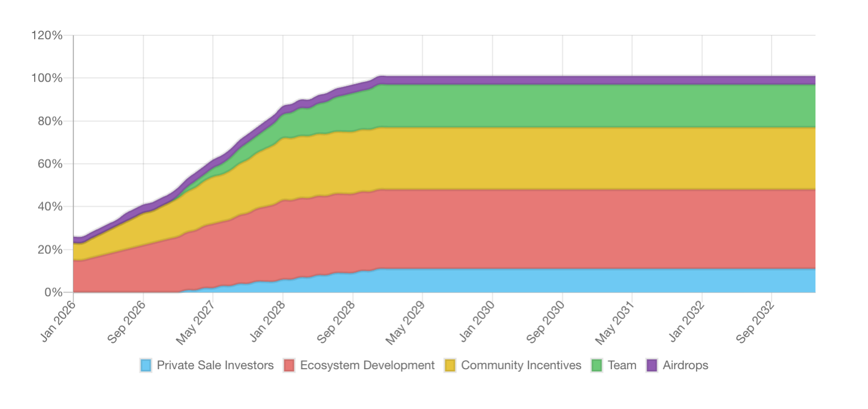Toggle the Private Sale Investors legend label
This screenshot has width=868, height=409.
tap(215, 366)
